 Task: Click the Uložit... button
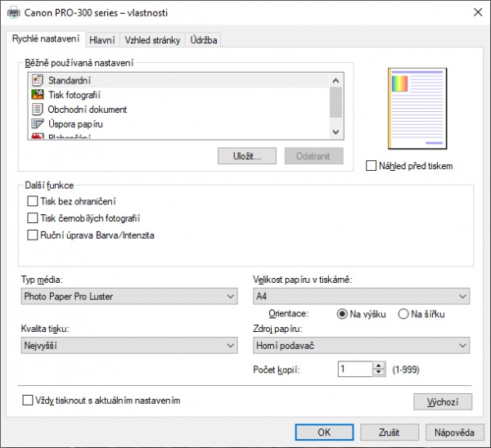coord(247,156)
